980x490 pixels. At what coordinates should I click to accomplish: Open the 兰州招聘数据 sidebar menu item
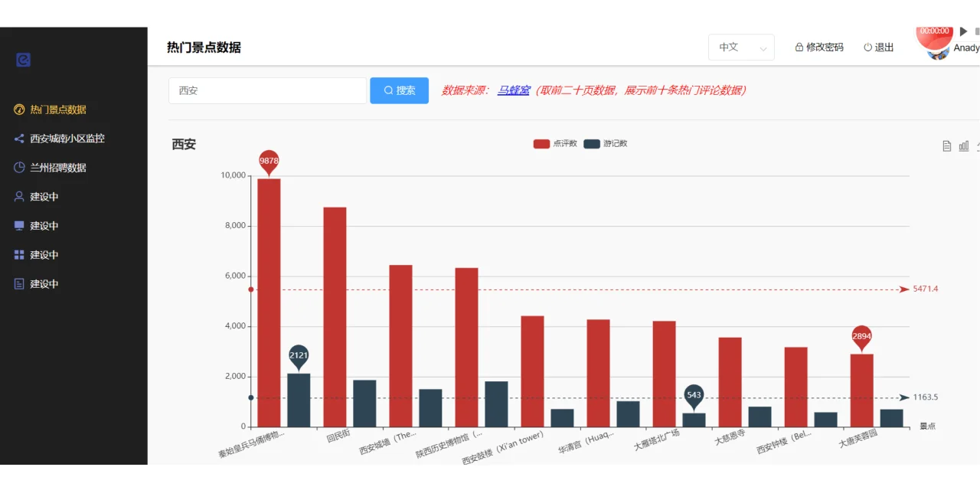tap(73, 168)
